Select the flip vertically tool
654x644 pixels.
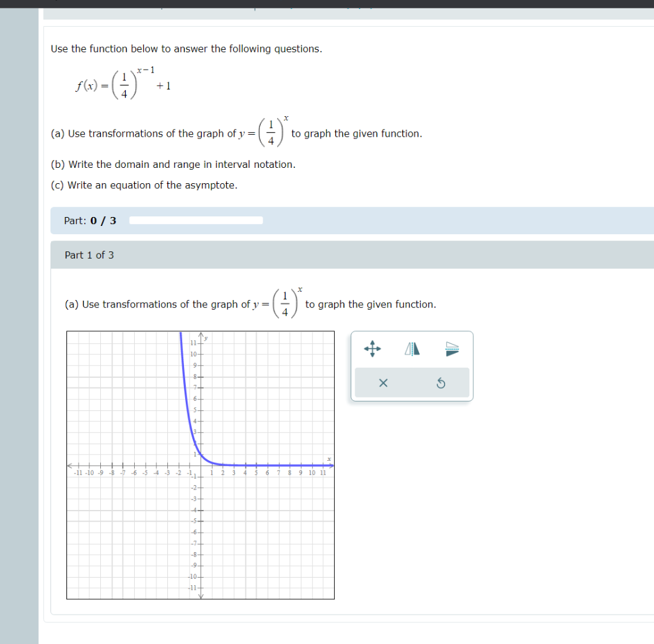(x=451, y=348)
